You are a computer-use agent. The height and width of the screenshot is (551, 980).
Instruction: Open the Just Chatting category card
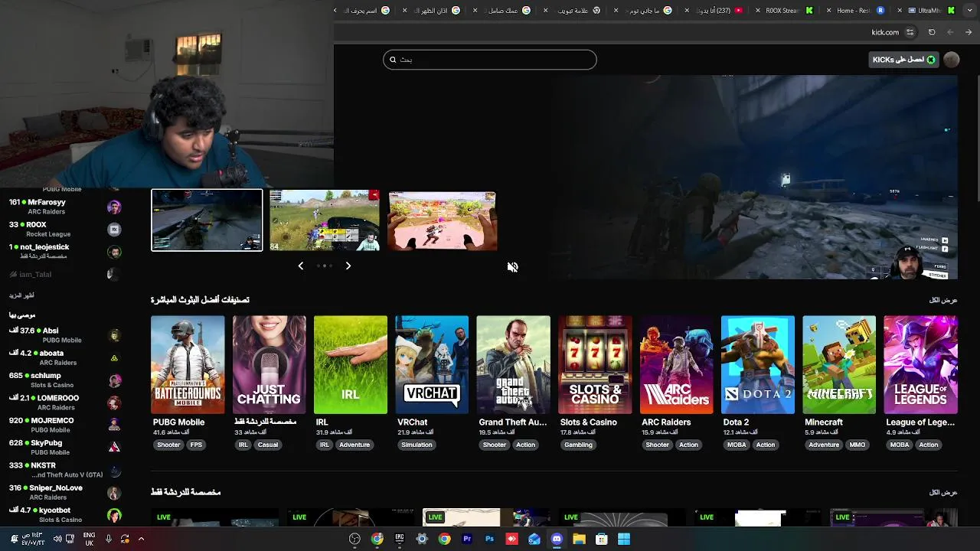(269, 365)
